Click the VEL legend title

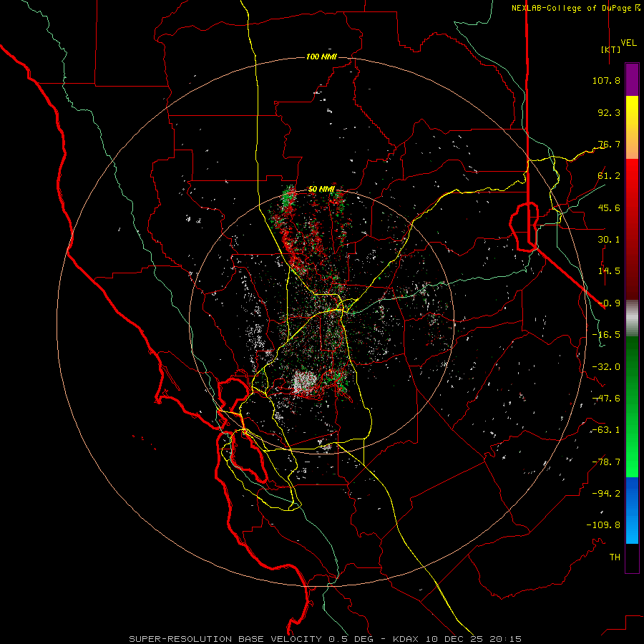coord(628,42)
